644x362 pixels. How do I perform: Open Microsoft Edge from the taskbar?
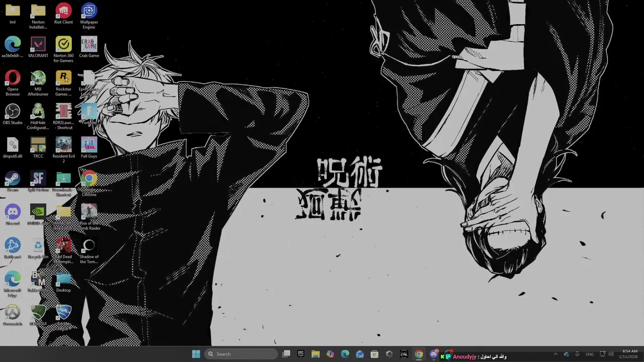[x=345, y=354]
